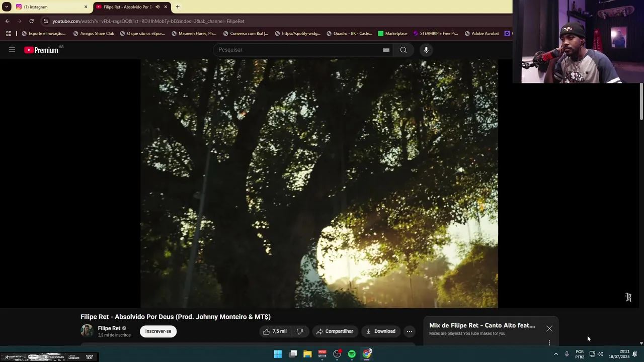Open the Voicemeeter taskbar app
The height and width of the screenshot is (362, 644).
[323, 354]
